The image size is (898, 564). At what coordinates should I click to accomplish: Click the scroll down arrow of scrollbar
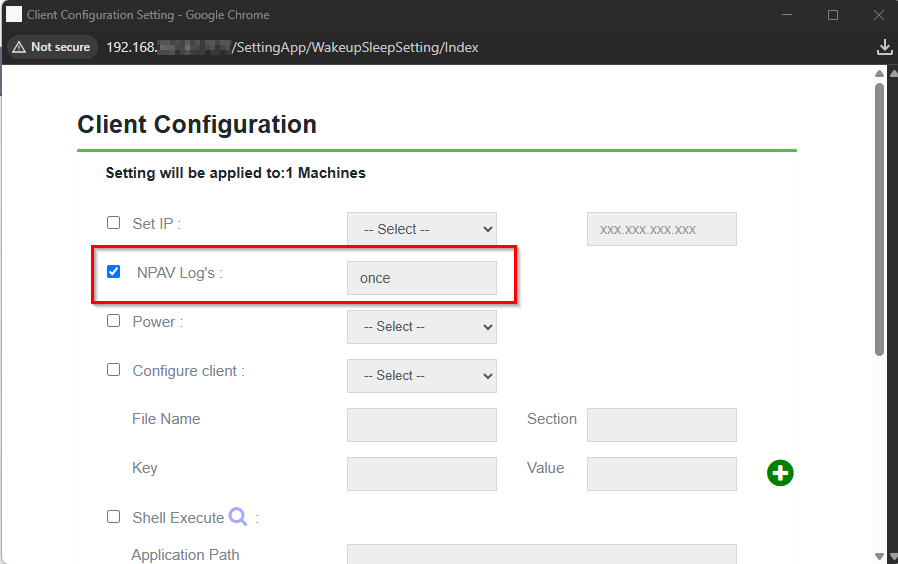pyautogui.click(x=879, y=556)
